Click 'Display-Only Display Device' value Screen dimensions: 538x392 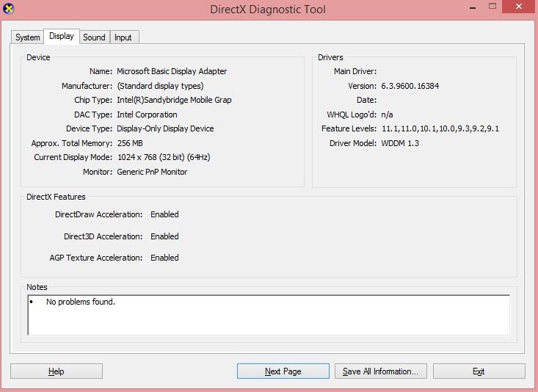point(165,128)
